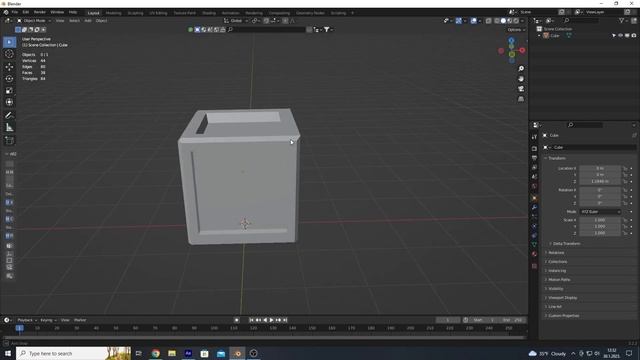Image resolution: width=640 pixels, height=360 pixels.
Task: Expand the Relations panel
Action: coord(555,253)
